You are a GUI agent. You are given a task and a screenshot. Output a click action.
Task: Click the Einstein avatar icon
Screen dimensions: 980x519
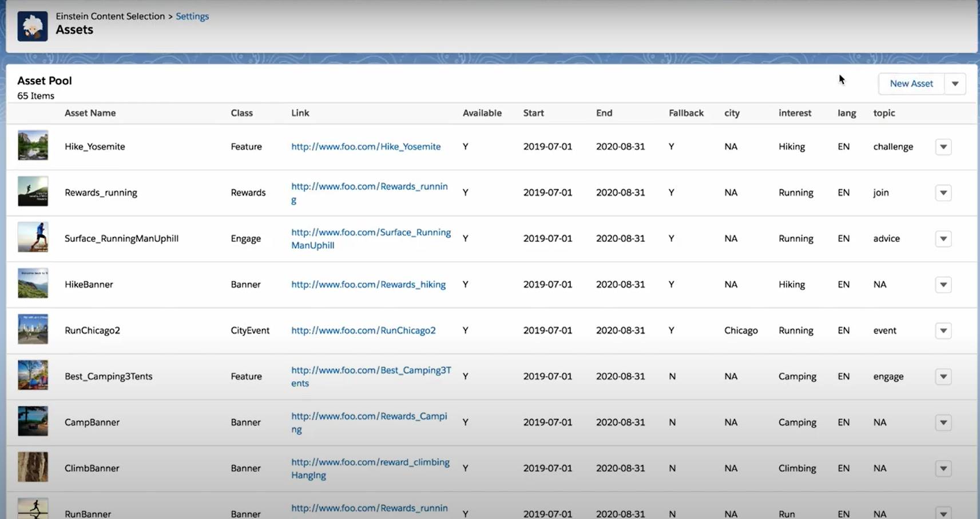(32, 26)
